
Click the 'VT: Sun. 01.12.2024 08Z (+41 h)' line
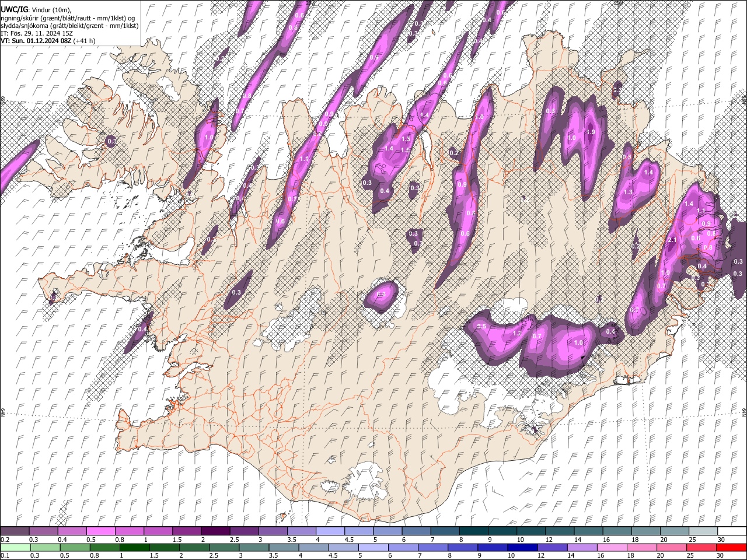click(48, 41)
